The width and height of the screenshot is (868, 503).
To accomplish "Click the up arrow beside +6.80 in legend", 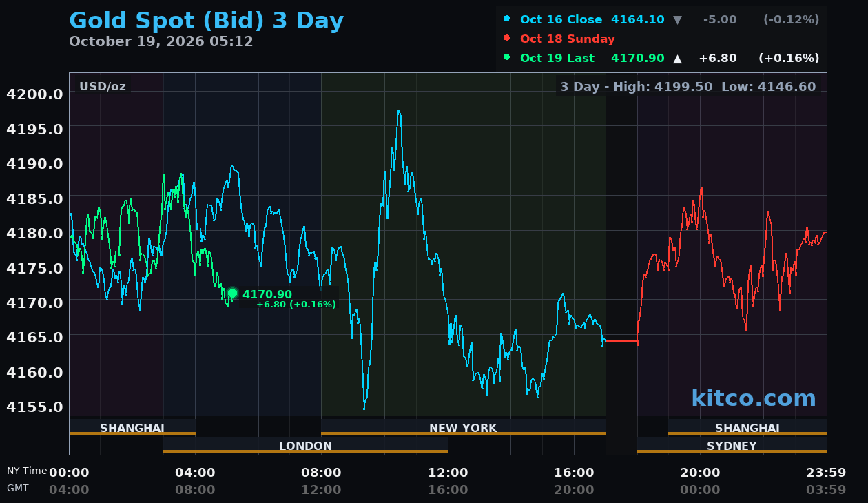I will [677, 59].
